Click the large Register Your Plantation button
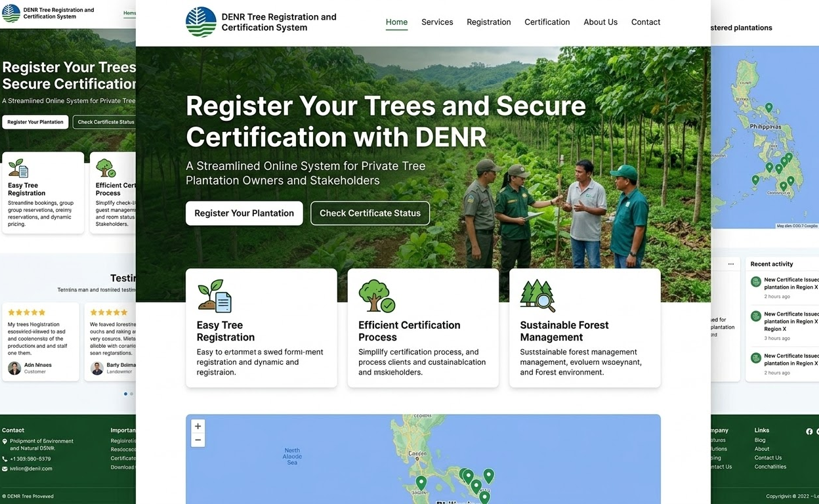Image resolution: width=819 pixels, height=504 pixels. click(x=244, y=213)
